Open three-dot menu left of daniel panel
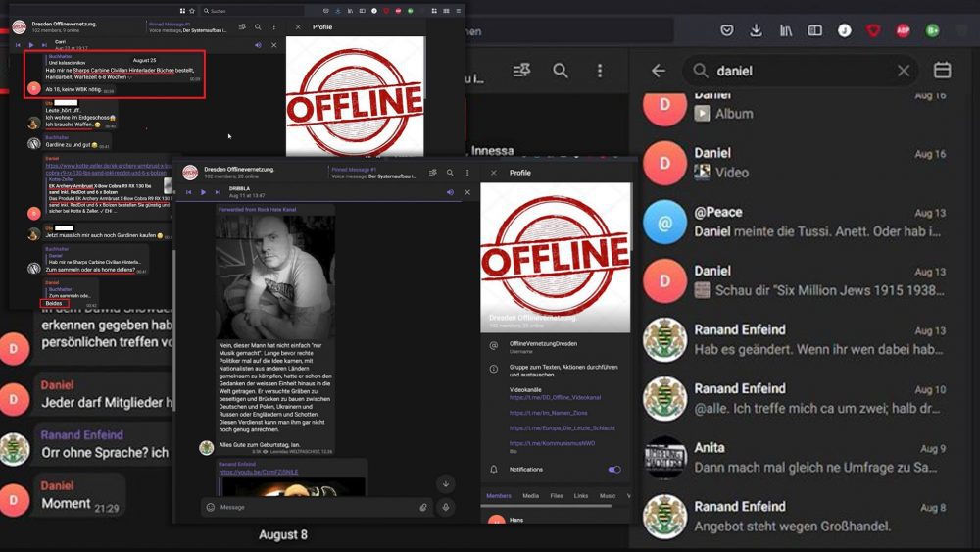This screenshot has height=552, width=980. 600,71
